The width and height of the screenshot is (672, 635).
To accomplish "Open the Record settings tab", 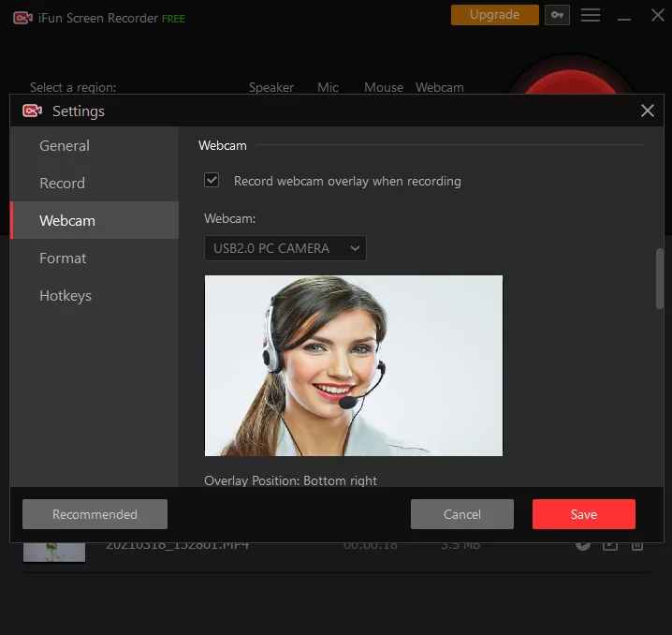I will pyautogui.click(x=95, y=183).
